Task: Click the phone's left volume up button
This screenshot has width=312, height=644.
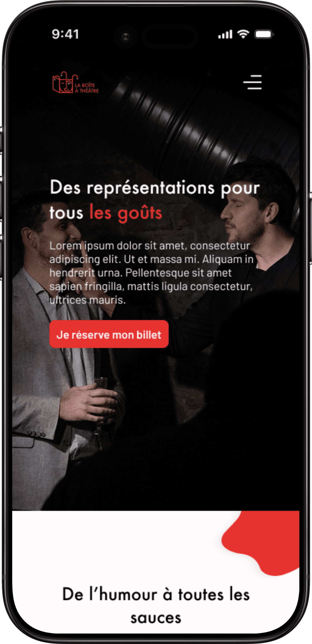Action: point(1,199)
